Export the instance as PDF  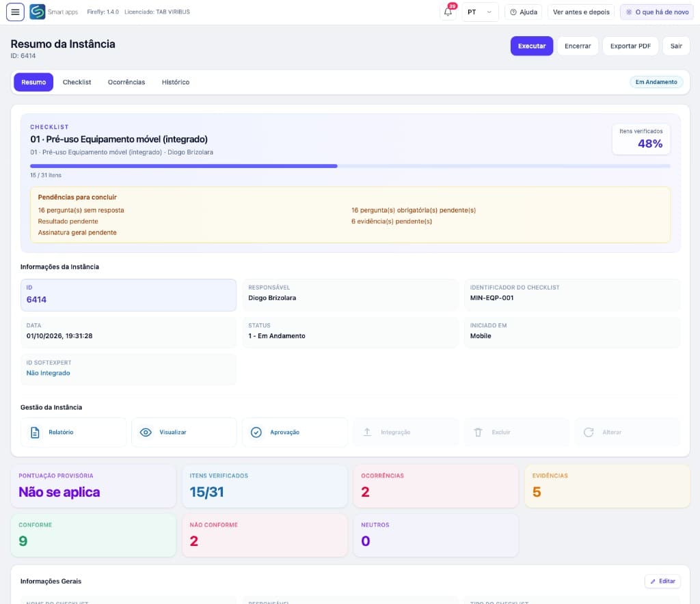pyautogui.click(x=630, y=46)
